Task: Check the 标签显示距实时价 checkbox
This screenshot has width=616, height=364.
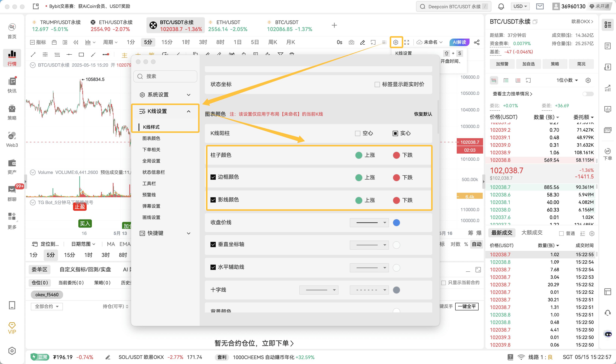Action: pyautogui.click(x=377, y=84)
